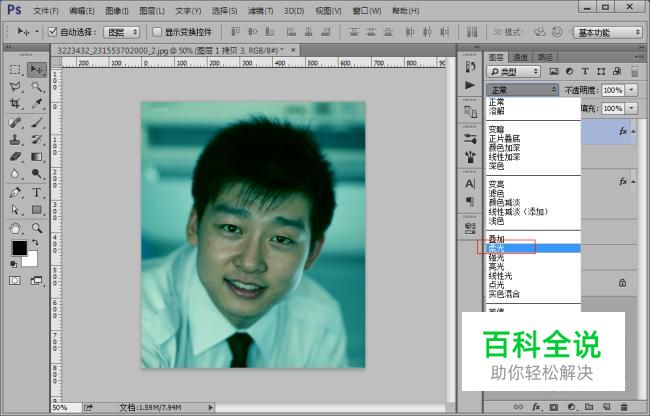The image size is (650, 416).
Task: Switch to the 通道 tab
Action: [520, 57]
